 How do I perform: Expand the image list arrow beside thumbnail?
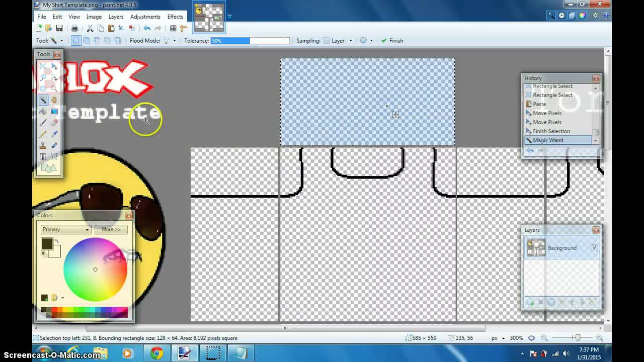click(x=230, y=16)
